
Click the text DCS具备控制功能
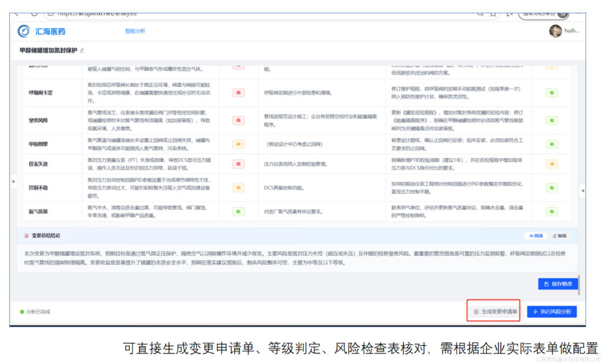(x=284, y=187)
